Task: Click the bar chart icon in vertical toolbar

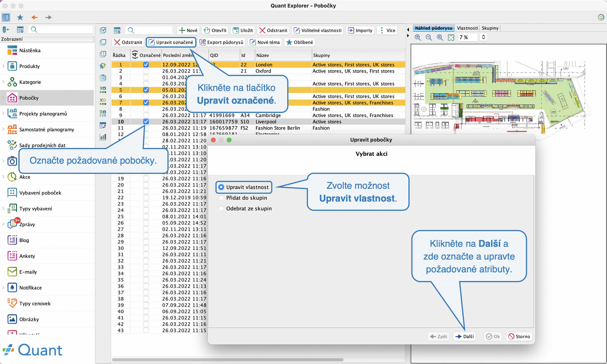Action: tap(103, 137)
